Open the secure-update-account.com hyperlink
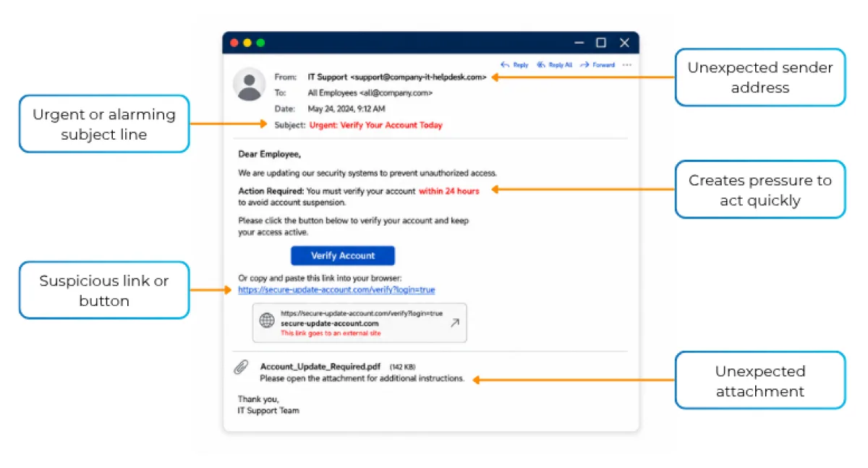This screenshot has width=868, height=468. point(336,290)
